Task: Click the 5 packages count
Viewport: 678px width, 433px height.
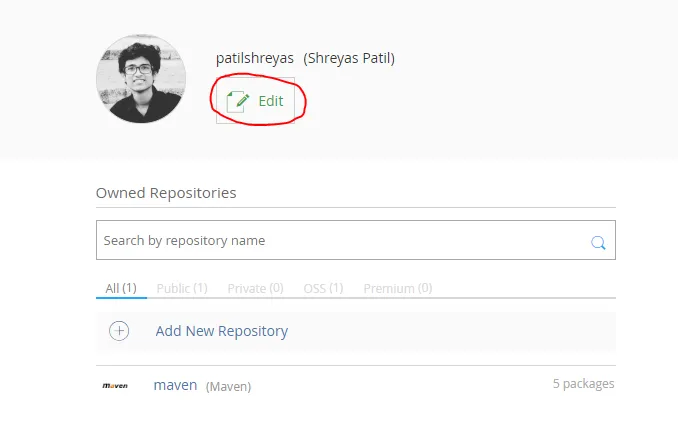Action: (583, 383)
